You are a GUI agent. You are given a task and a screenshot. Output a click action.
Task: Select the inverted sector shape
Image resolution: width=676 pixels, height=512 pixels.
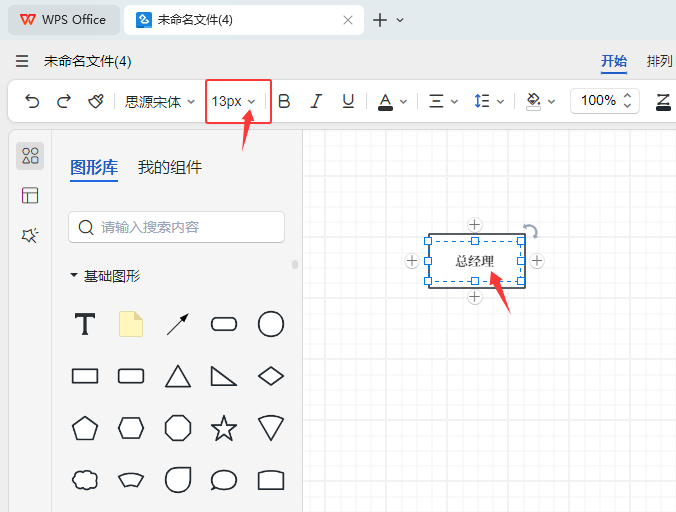[x=271, y=428]
